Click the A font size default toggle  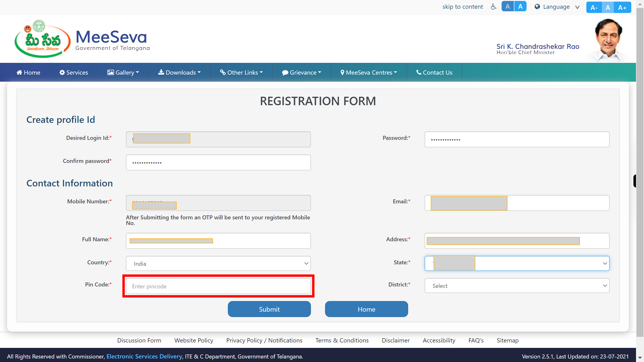(608, 7)
